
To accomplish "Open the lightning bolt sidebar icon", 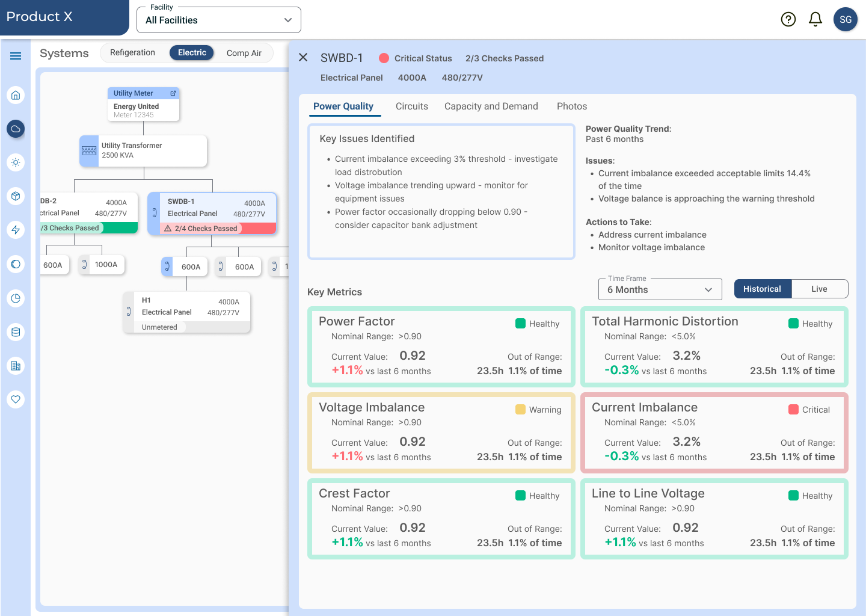I will click(16, 230).
